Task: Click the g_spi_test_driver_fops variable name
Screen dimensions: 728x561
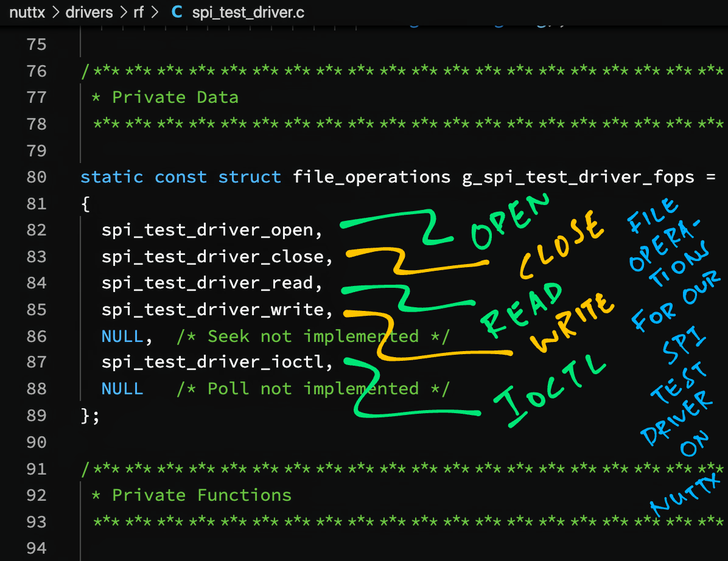Action: coord(578,177)
